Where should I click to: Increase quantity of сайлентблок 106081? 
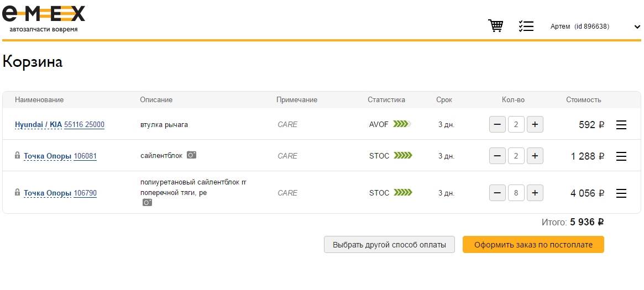[x=535, y=156]
